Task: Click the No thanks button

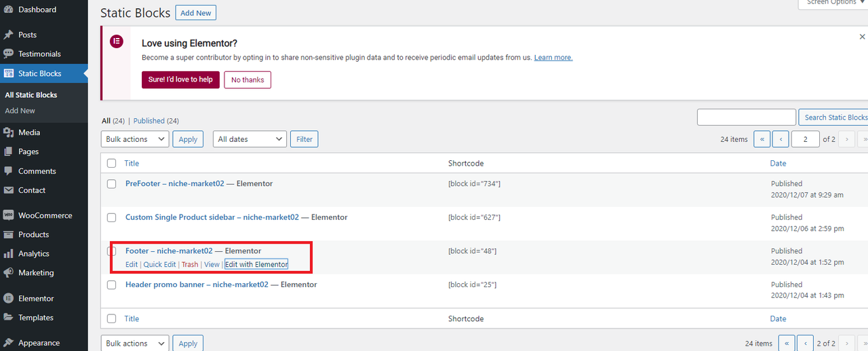Action: coord(248,79)
